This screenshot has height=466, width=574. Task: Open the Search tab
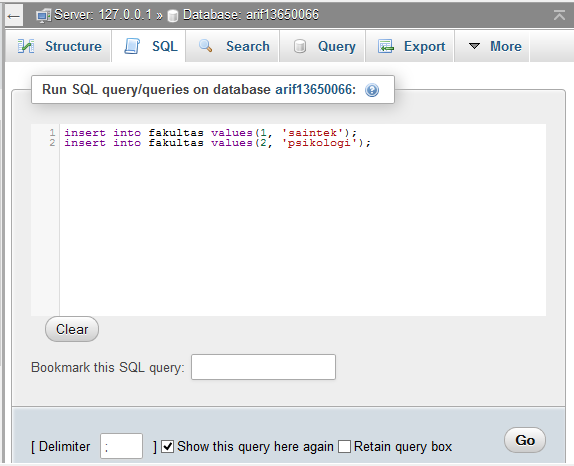click(233, 46)
